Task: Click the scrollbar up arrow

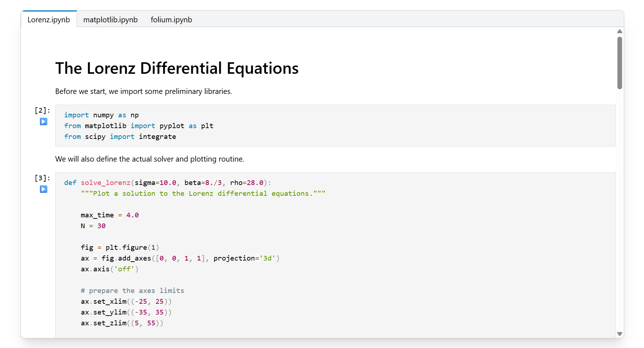Action: [x=620, y=32]
